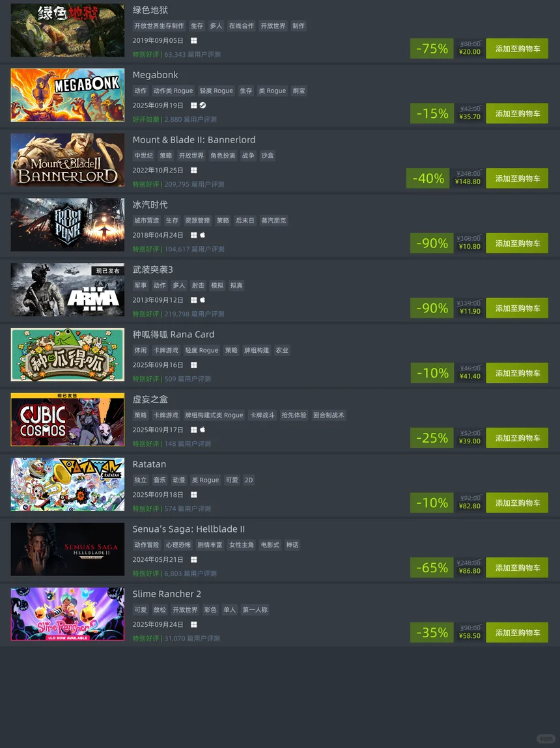Select the 蒸汽朋克 tag under 冰汽时代

coord(273,221)
